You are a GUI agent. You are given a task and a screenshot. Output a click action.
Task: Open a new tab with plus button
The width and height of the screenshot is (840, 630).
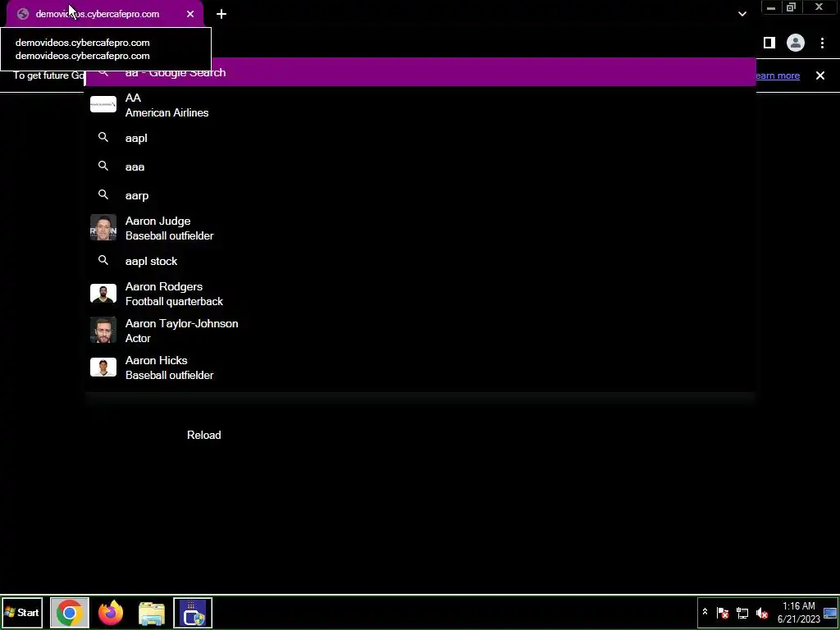(221, 14)
